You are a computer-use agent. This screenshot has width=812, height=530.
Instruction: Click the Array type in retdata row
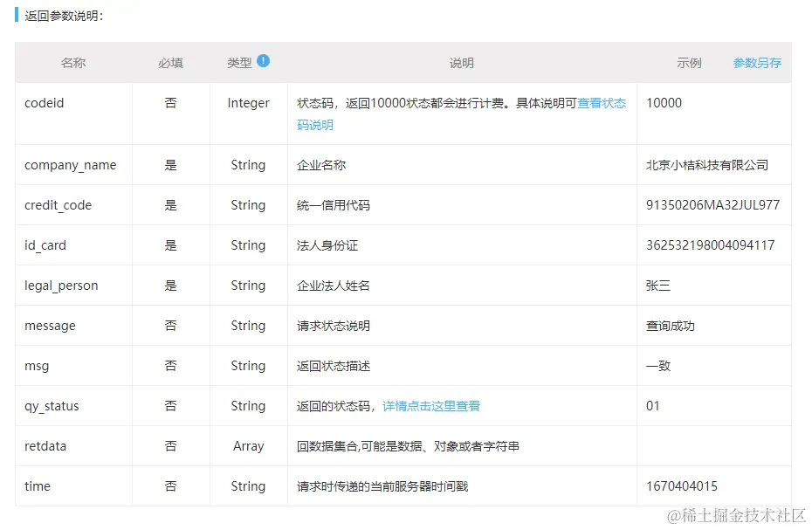coord(249,446)
